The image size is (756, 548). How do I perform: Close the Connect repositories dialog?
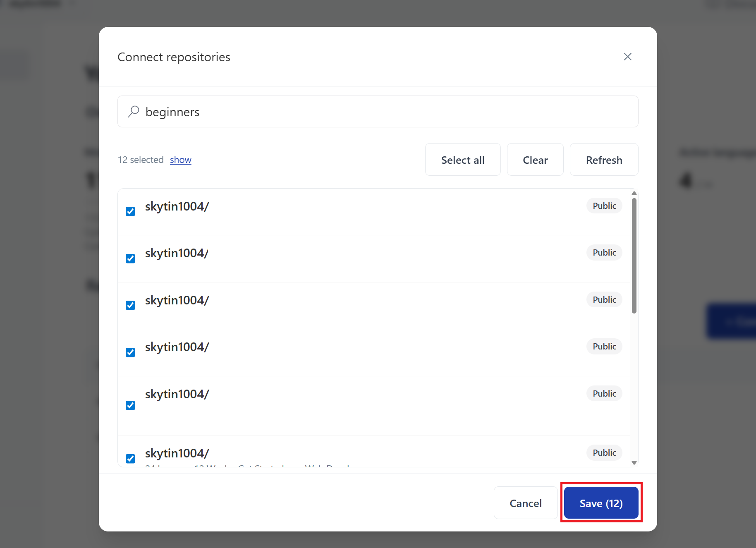click(627, 57)
